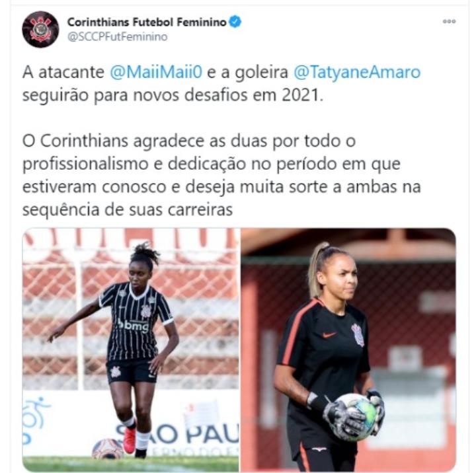This screenshot has width=476, height=473.
Task: Open the goalkeeper photo on the right
Action: (x=348, y=349)
